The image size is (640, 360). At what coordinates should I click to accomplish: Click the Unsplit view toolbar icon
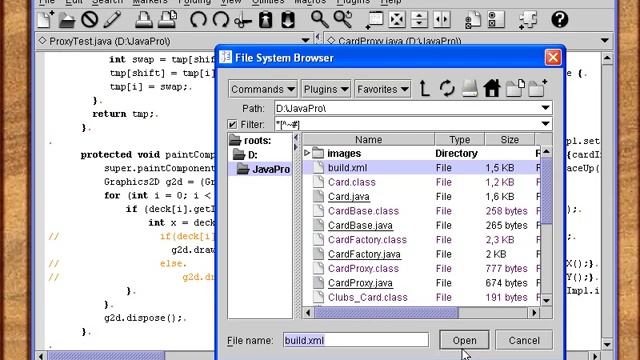397,20
